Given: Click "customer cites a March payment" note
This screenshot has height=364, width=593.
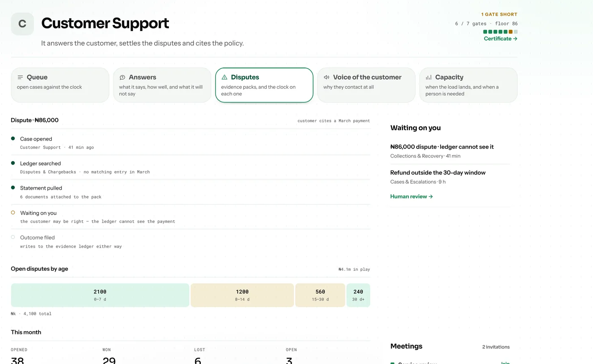Looking at the screenshot, I should 334,121.
